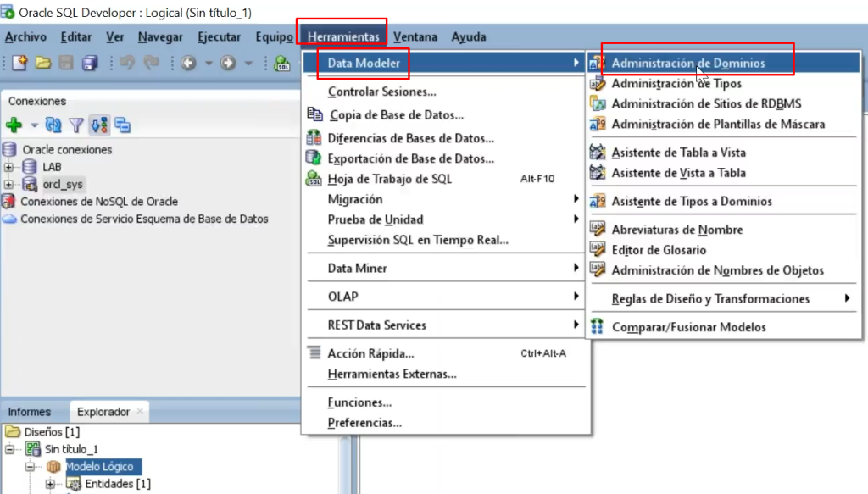868x494 pixels.
Task: Click the Diferencias de Bases de Datos icon
Action: pos(314,137)
